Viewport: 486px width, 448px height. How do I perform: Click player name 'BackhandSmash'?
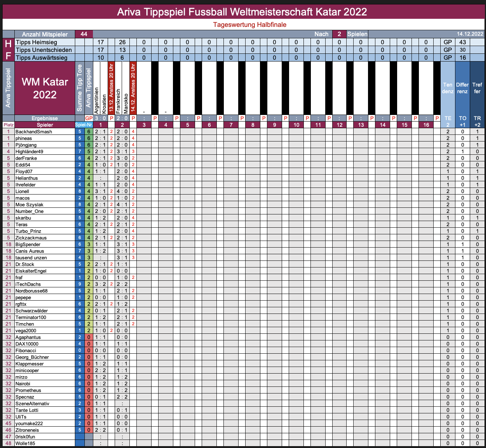pyautogui.click(x=34, y=132)
